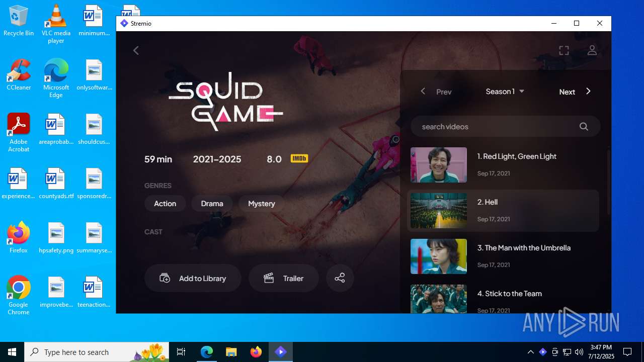Open the network icon in the tray

tap(567, 352)
